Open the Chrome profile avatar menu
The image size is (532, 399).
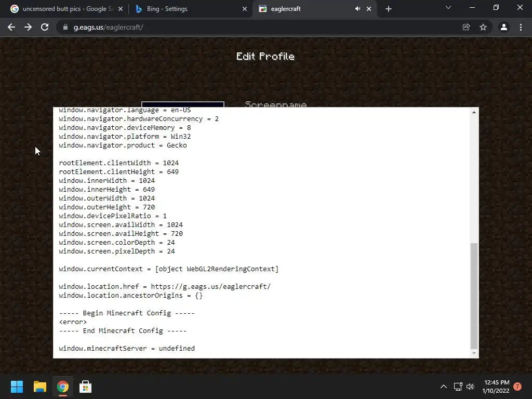[504, 27]
